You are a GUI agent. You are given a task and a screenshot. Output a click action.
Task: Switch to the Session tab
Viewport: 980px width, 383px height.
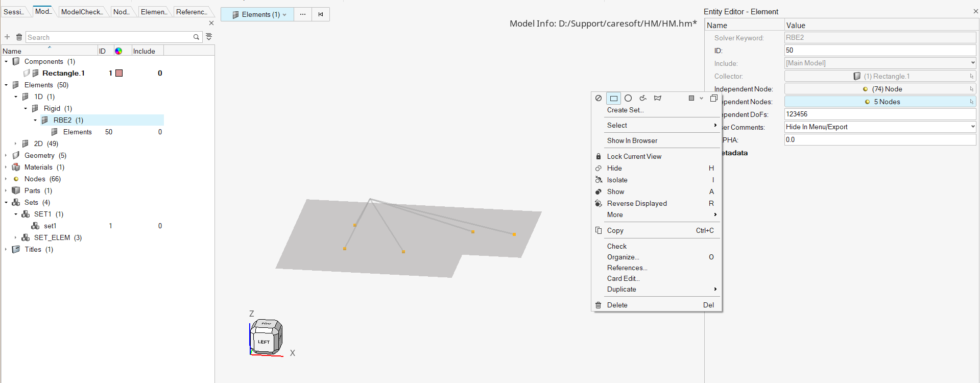pyautogui.click(x=14, y=12)
